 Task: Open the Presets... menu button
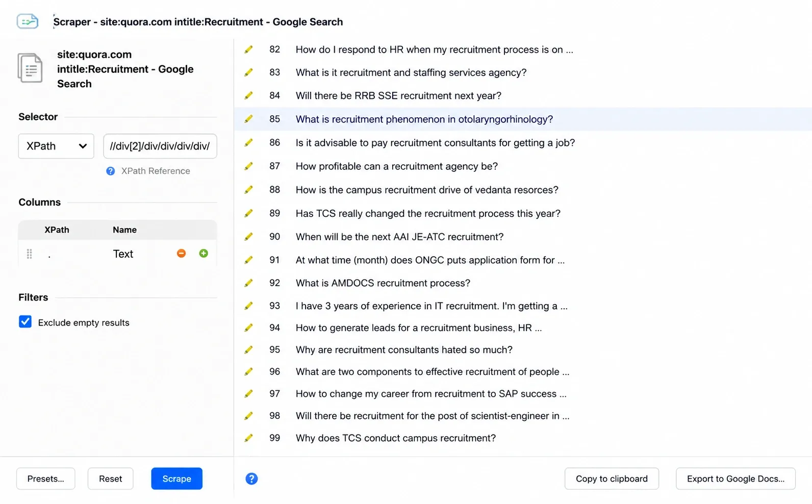46,478
